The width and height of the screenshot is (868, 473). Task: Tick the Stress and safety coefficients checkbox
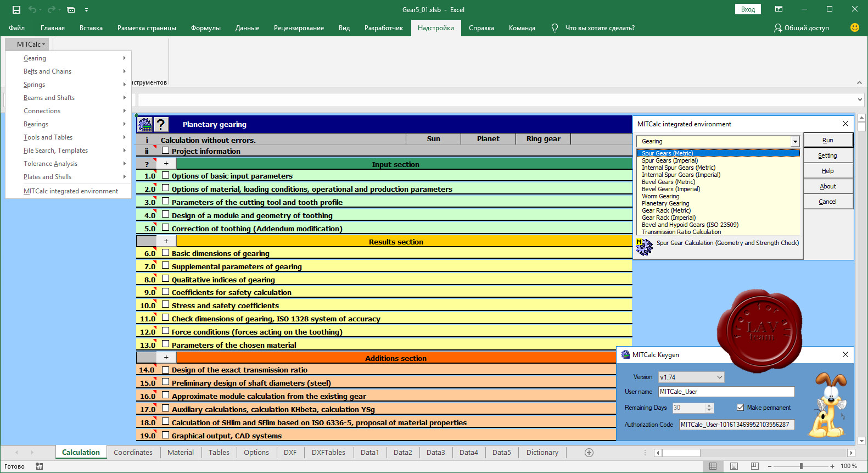coord(165,305)
